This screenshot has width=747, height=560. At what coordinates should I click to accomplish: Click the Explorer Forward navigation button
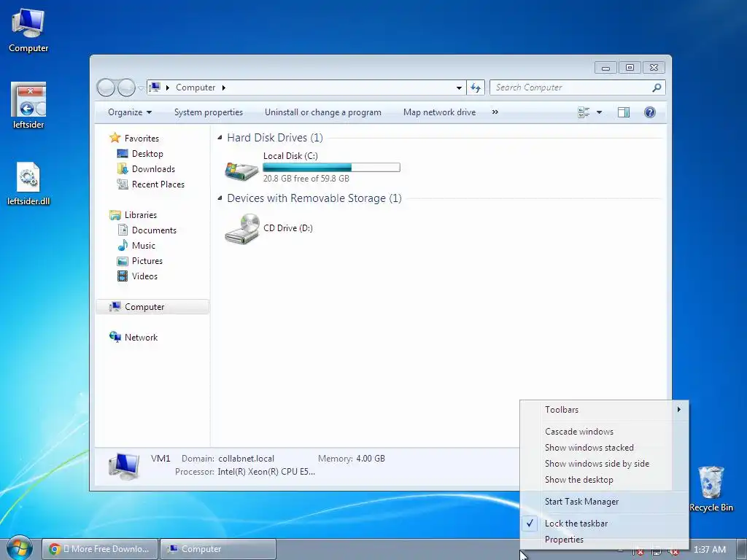tap(126, 87)
